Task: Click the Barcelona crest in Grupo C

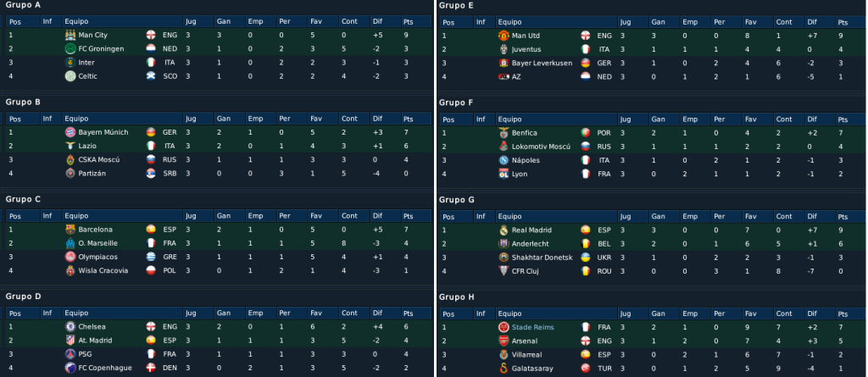Action: tap(70, 230)
